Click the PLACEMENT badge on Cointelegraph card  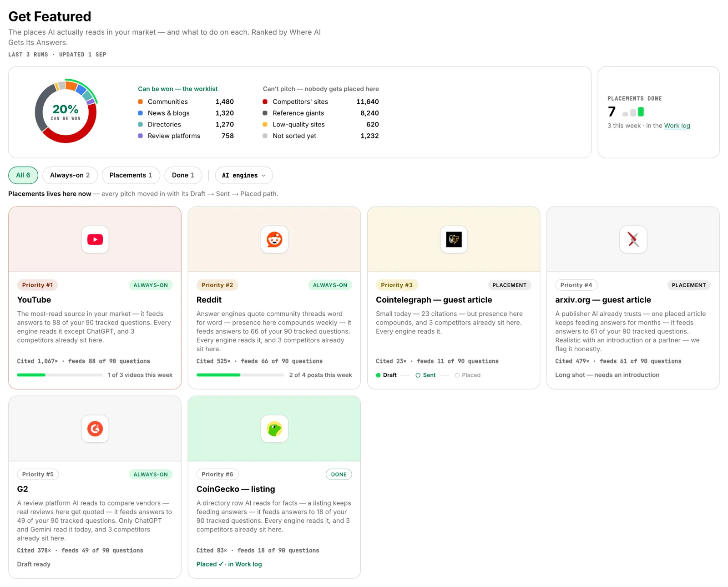coord(509,285)
